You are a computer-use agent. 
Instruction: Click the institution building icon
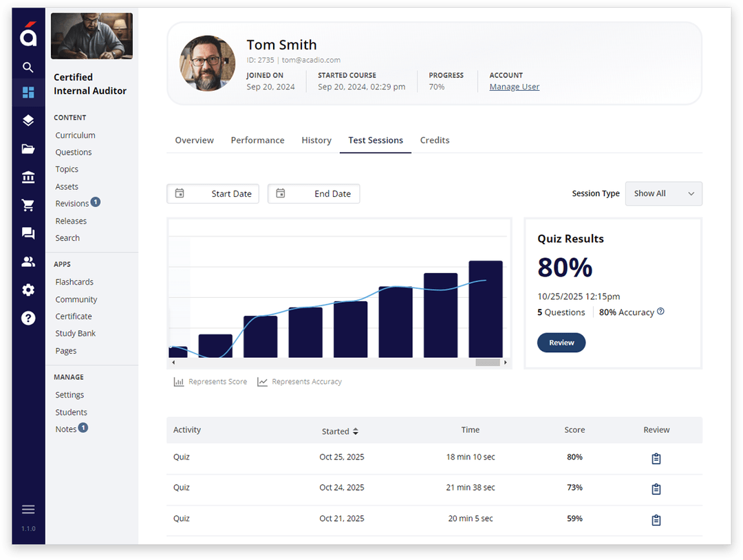[x=28, y=177]
